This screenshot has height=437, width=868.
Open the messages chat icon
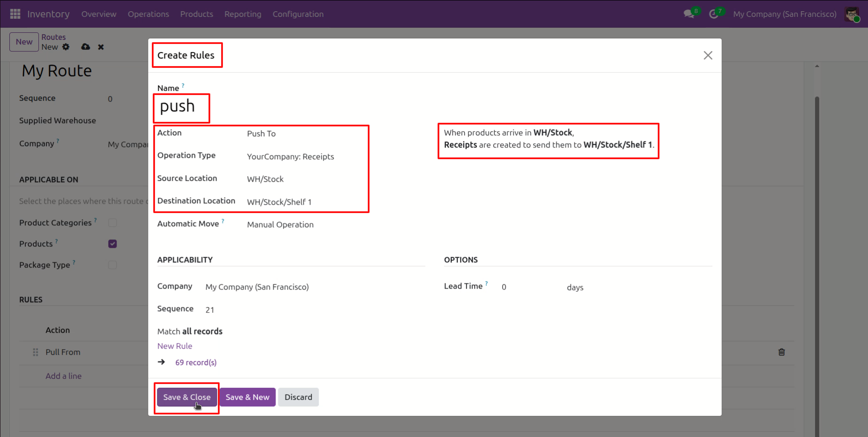tap(689, 14)
